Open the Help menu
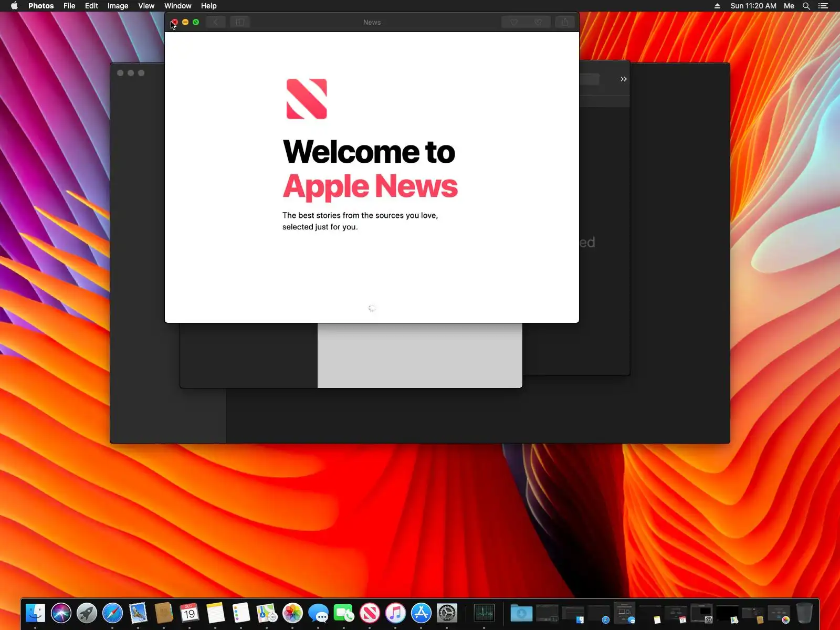Image resolution: width=840 pixels, height=630 pixels. pos(208,6)
